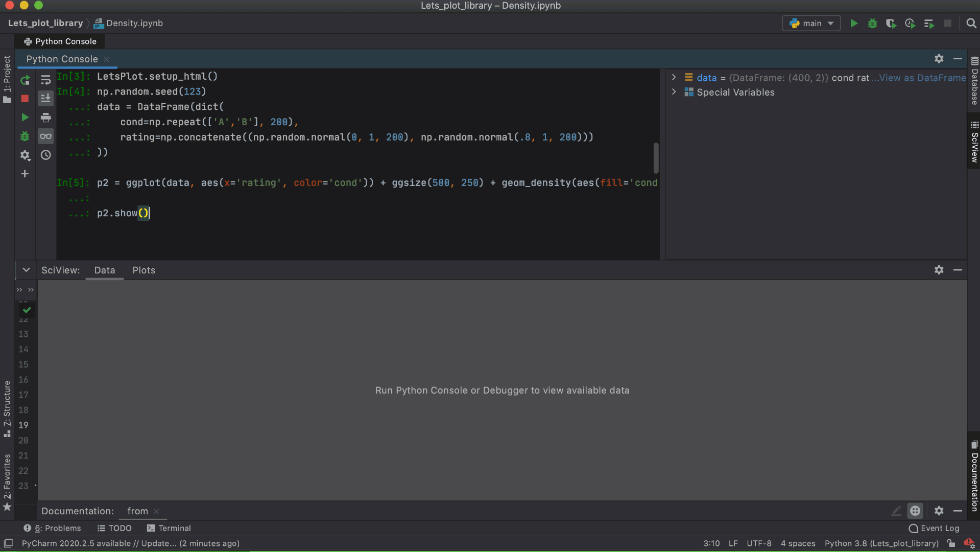Run main with Coverage
980x552 pixels.
(891, 24)
